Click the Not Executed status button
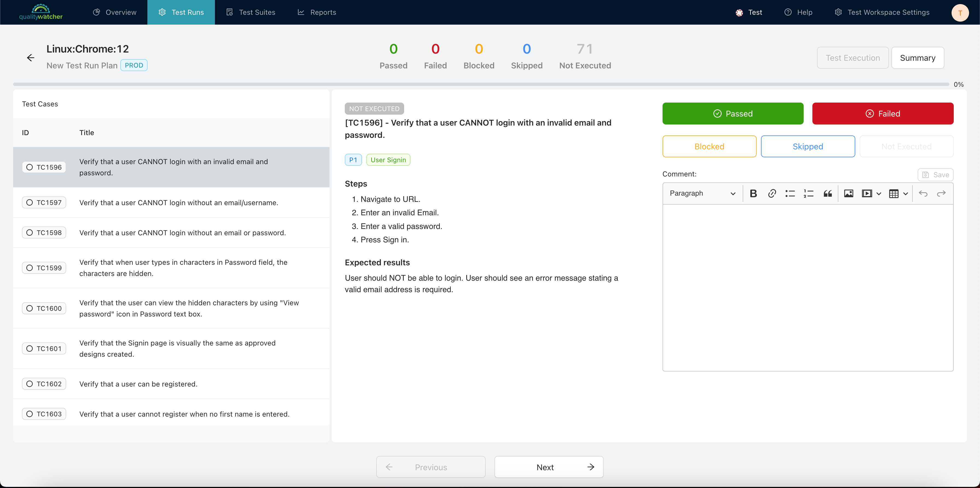980x488 pixels. pos(906,147)
